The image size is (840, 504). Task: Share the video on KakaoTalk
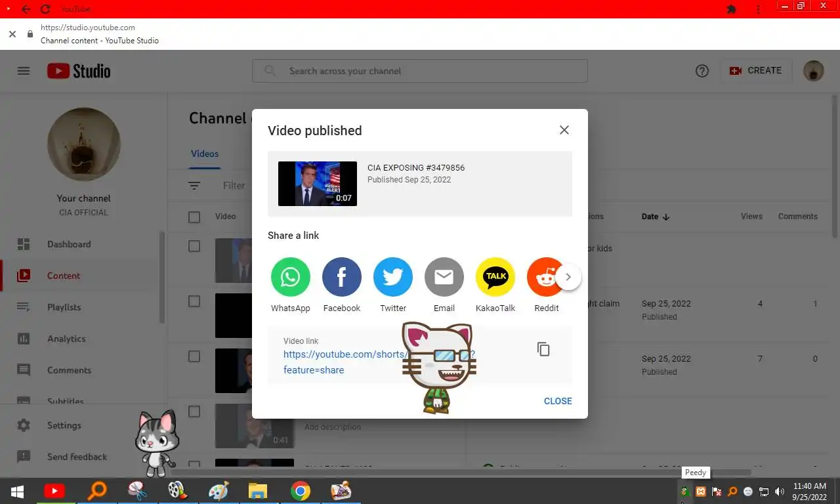pos(495,277)
